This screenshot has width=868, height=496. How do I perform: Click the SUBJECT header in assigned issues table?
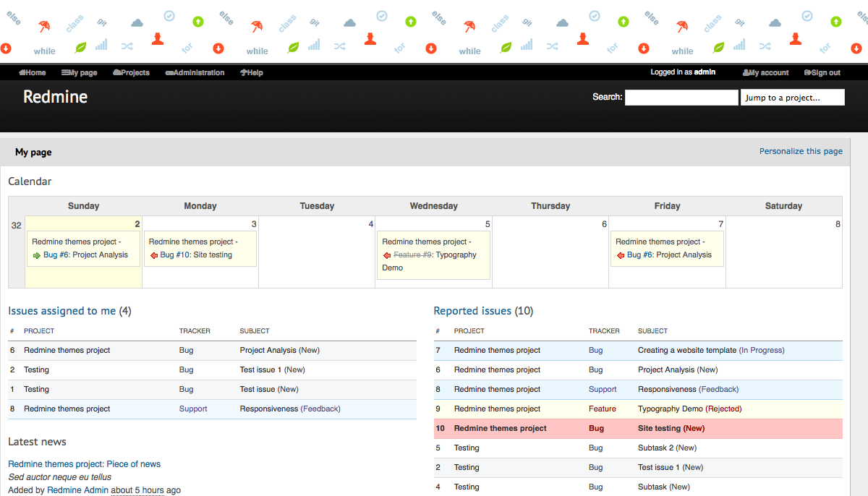255,331
